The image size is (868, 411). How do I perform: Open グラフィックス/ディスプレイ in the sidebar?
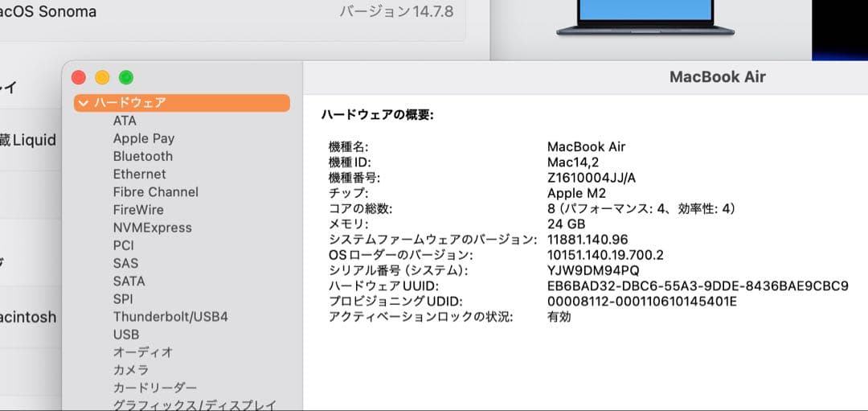point(194,405)
